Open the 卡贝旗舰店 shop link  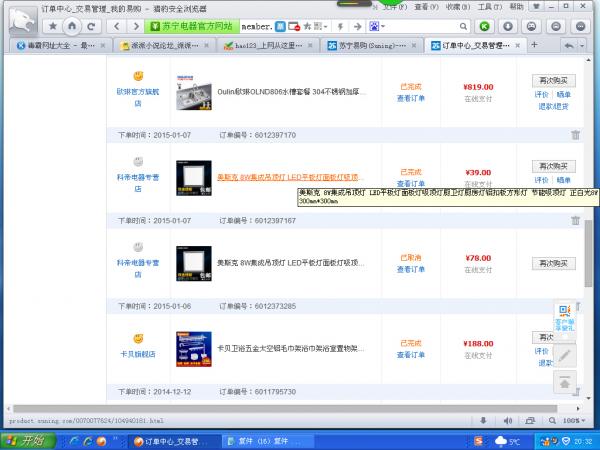[x=138, y=354]
